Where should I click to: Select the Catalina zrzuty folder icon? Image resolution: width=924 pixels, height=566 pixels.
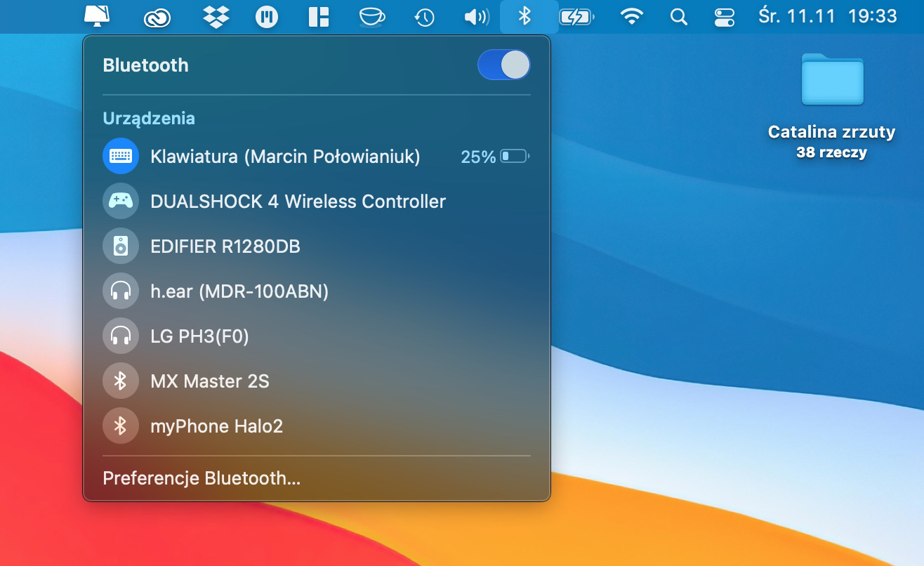[x=832, y=79]
